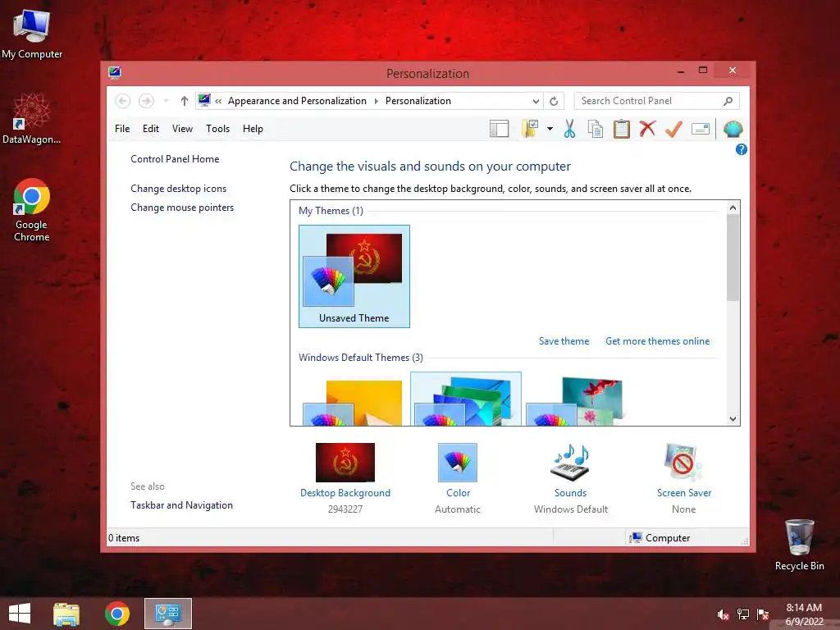Open the folder options toolbar icon

point(530,129)
